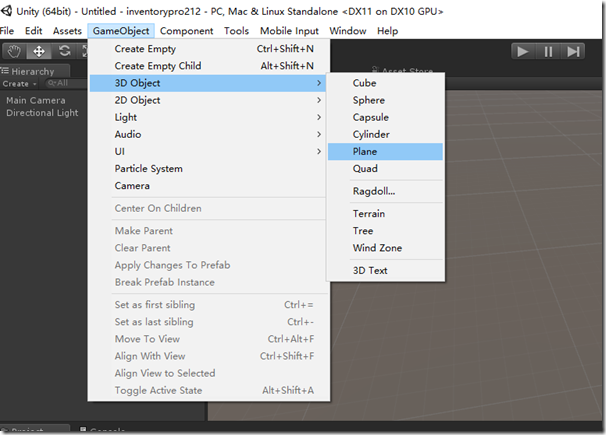Open the Tools menu
Viewport: 606px width, 435px height.
click(236, 31)
